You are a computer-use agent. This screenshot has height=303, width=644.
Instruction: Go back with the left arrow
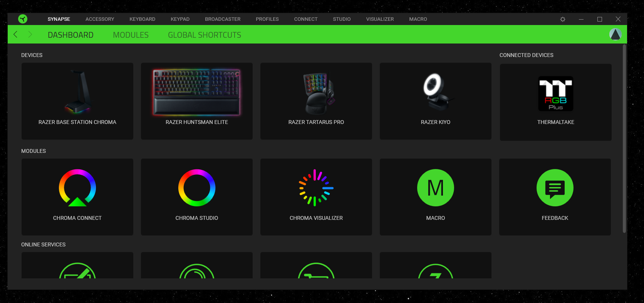point(15,34)
